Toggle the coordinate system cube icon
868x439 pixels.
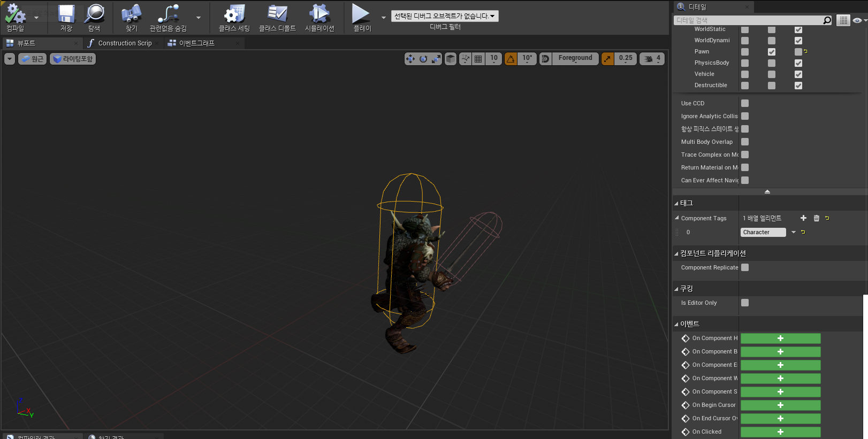[x=451, y=59]
